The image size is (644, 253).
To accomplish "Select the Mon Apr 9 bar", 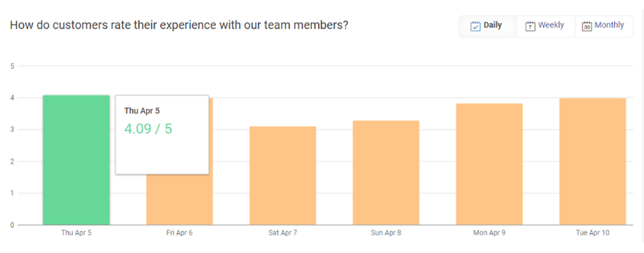I will [489, 164].
